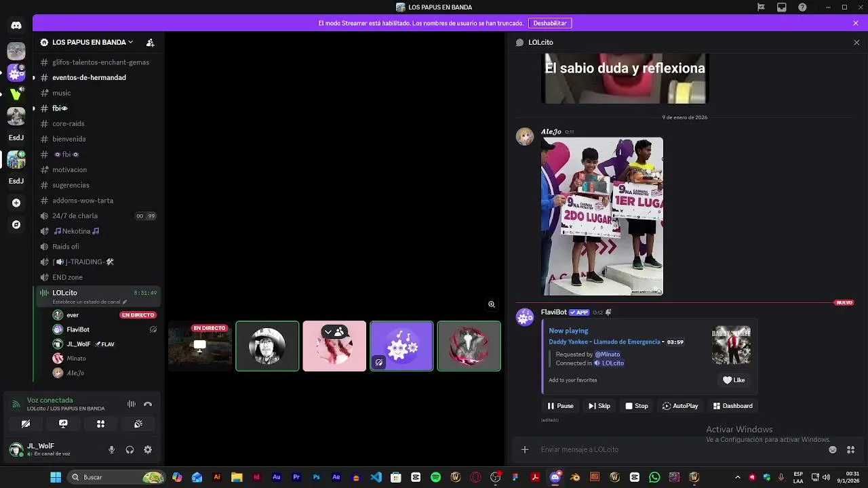Open Daddy Yankee album thumbnail
This screenshot has width=868, height=488.
pos(731,346)
